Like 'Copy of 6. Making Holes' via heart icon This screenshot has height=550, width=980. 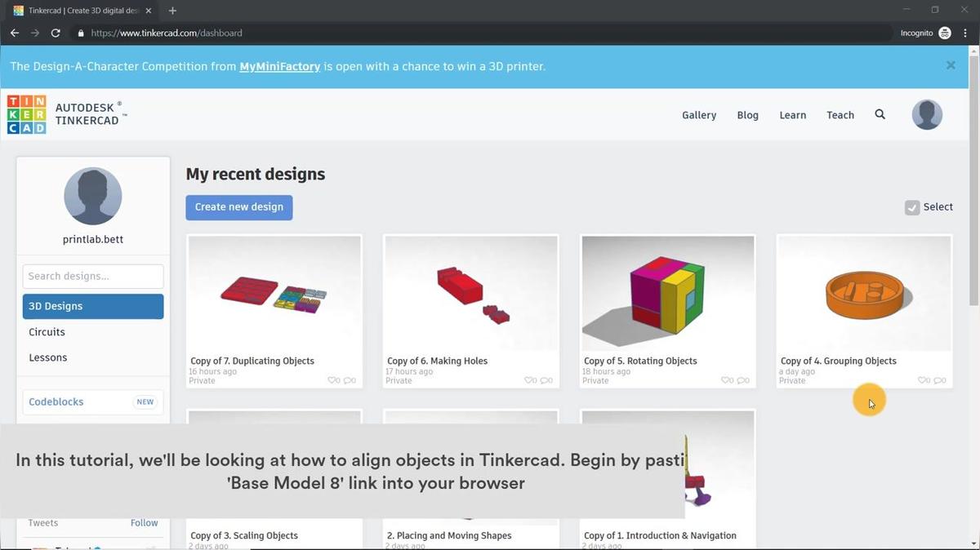click(x=529, y=380)
